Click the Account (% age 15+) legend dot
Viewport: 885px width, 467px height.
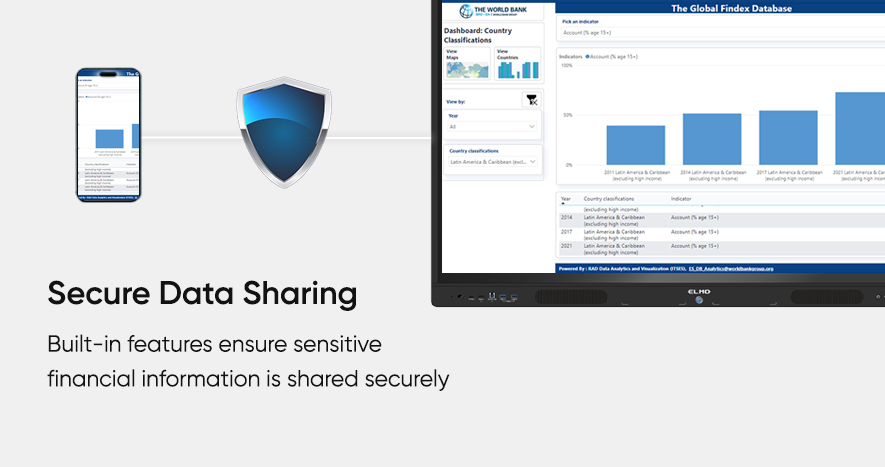click(x=587, y=57)
